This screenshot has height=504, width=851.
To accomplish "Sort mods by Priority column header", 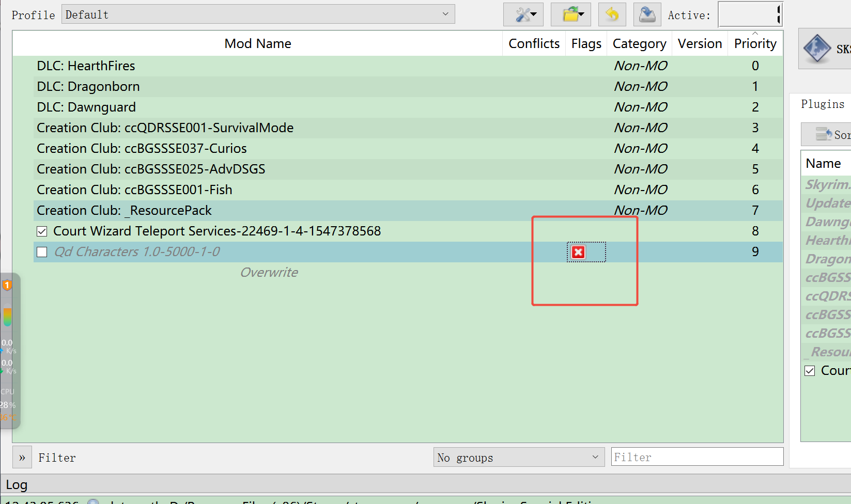I will (755, 44).
